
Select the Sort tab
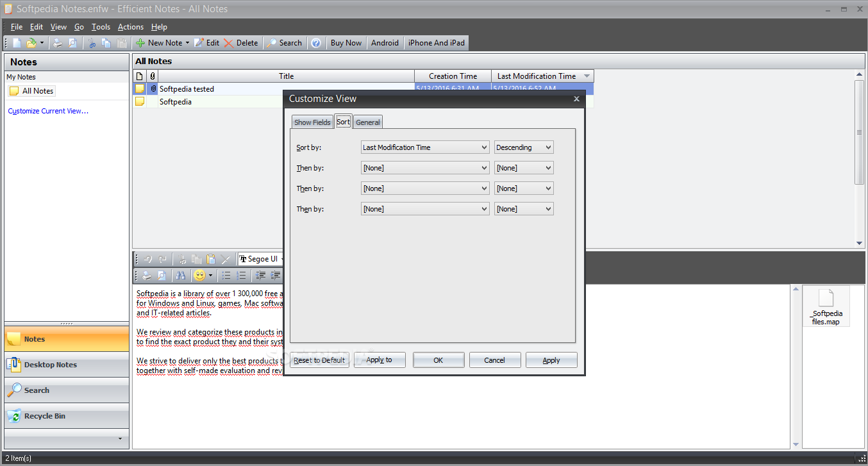(x=343, y=122)
